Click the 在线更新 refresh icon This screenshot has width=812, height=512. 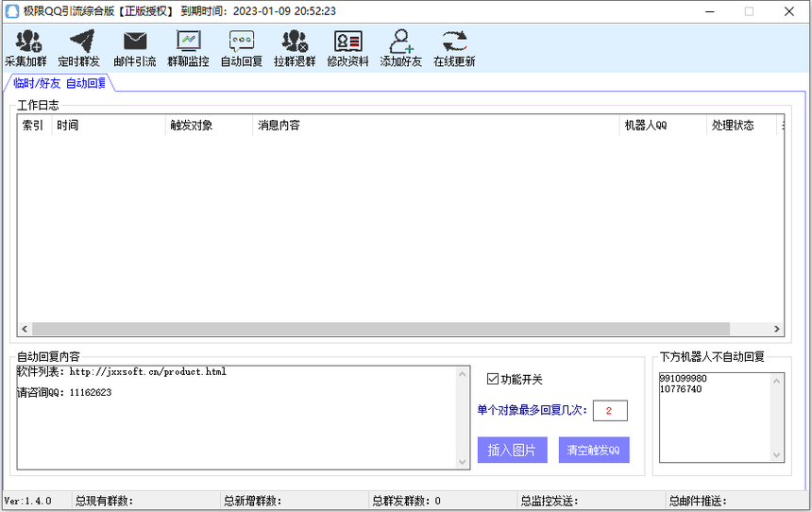click(x=454, y=42)
